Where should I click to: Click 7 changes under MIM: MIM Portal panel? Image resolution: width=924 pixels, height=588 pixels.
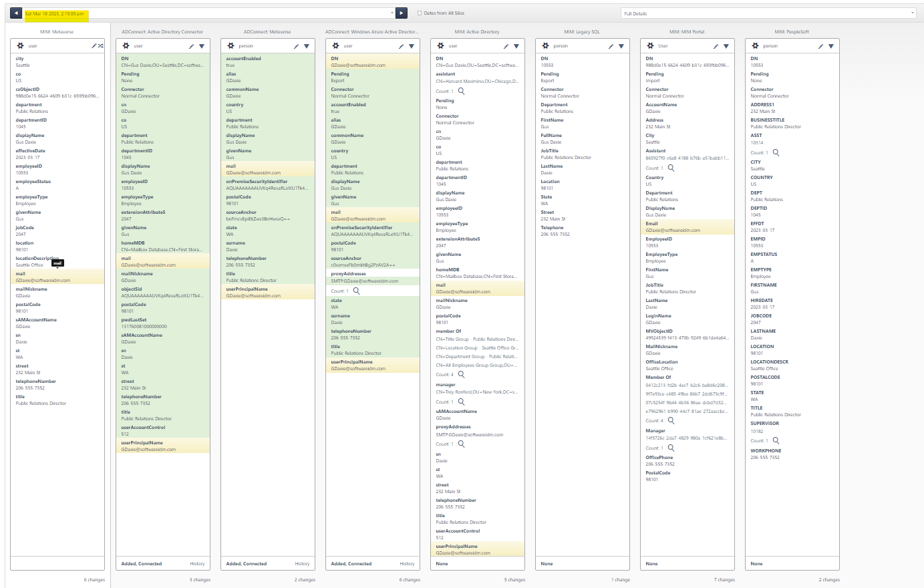coord(724,580)
